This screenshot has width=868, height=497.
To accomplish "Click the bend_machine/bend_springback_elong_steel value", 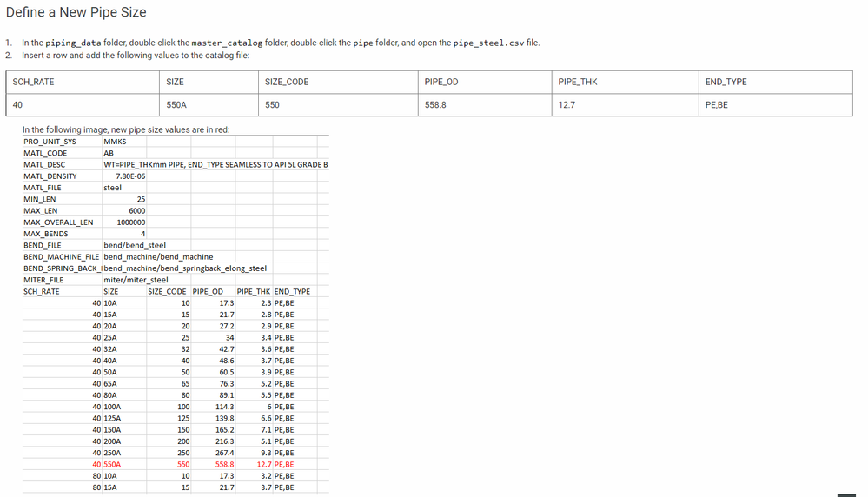I will click(x=186, y=268).
